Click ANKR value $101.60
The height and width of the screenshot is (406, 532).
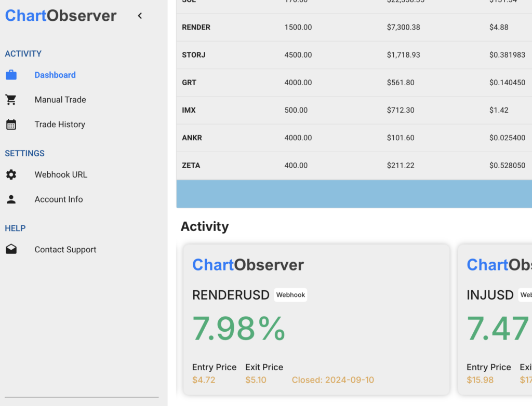pyautogui.click(x=401, y=138)
